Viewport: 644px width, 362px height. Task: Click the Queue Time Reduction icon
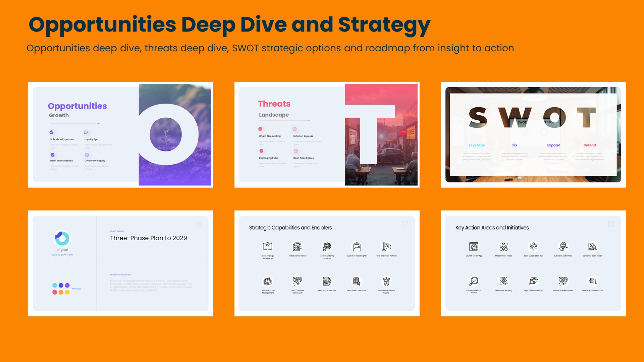[563, 281]
